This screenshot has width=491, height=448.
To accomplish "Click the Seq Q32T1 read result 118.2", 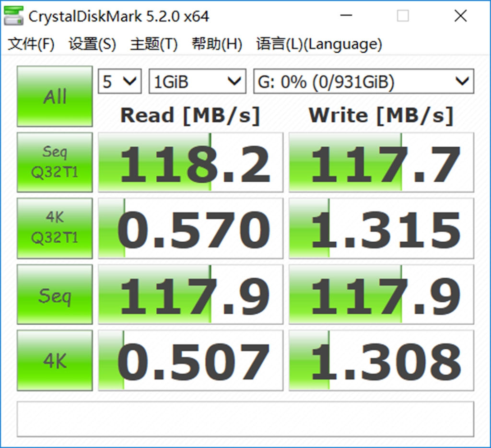I will pyautogui.click(x=191, y=162).
